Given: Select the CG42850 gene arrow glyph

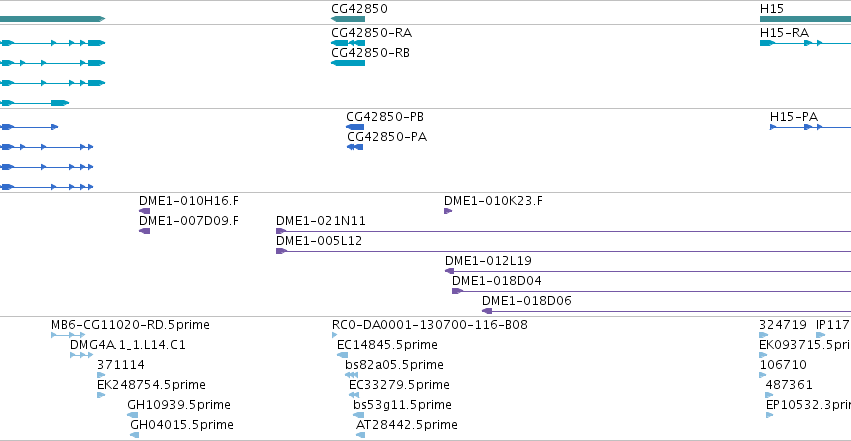Looking at the screenshot, I should pyautogui.click(x=348, y=19).
